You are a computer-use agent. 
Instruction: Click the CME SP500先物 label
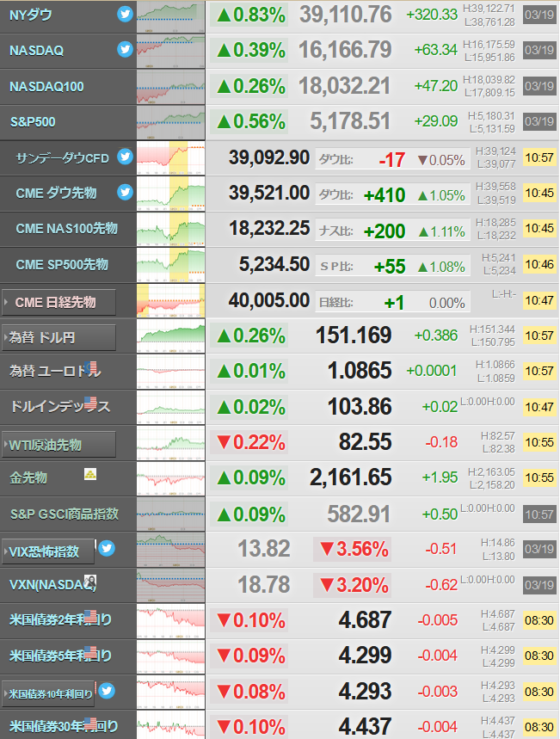tap(62, 264)
